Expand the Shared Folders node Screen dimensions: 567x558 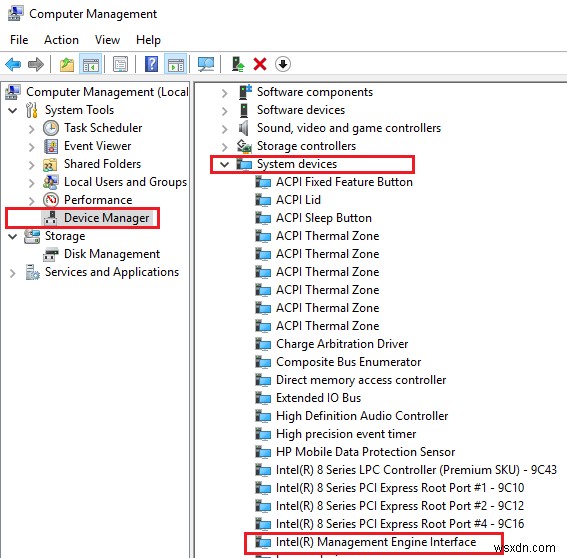click(31, 165)
